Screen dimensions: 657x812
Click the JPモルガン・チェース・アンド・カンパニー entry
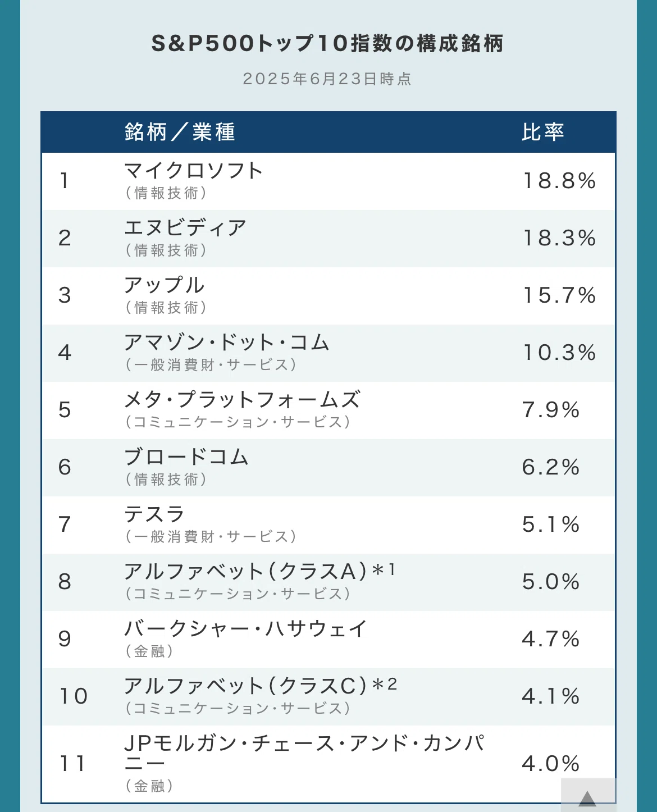click(x=304, y=752)
